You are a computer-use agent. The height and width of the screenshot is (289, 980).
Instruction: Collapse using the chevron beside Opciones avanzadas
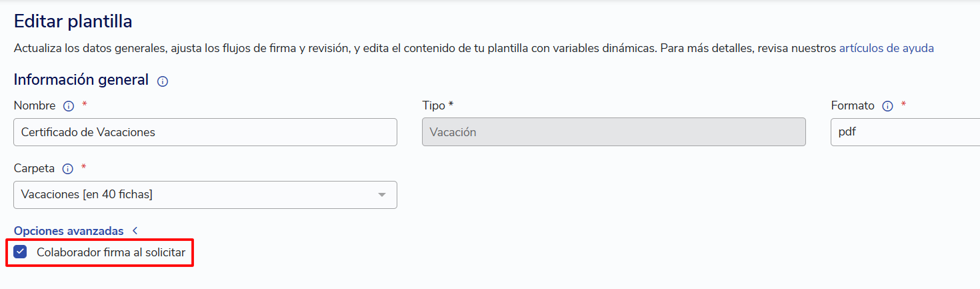(x=135, y=230)
